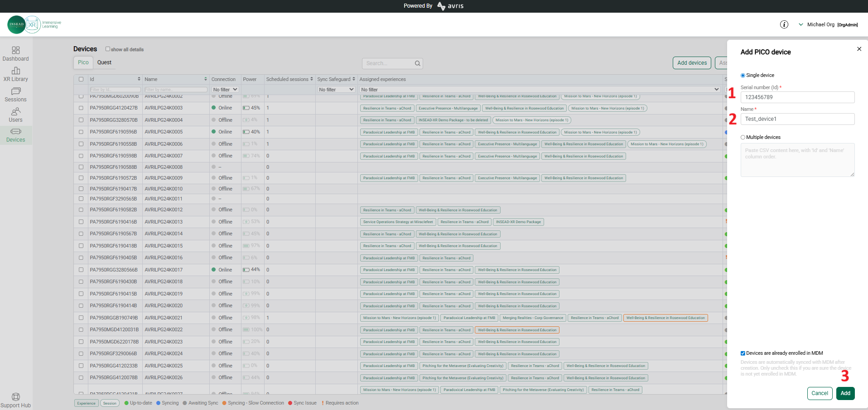Click Merging Realities - Corp Governance tag

[x=533, y=318]
